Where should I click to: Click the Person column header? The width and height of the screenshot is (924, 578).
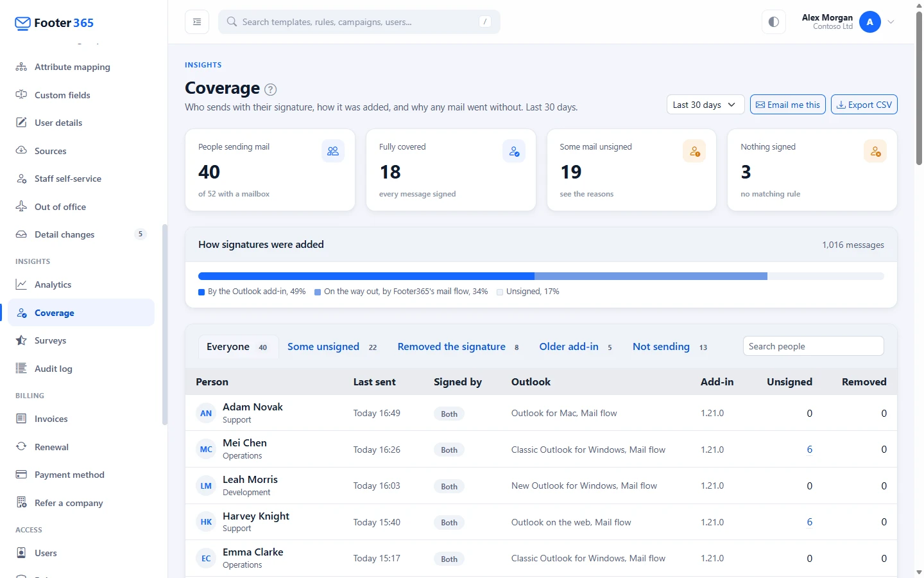(x=212, y=382)
